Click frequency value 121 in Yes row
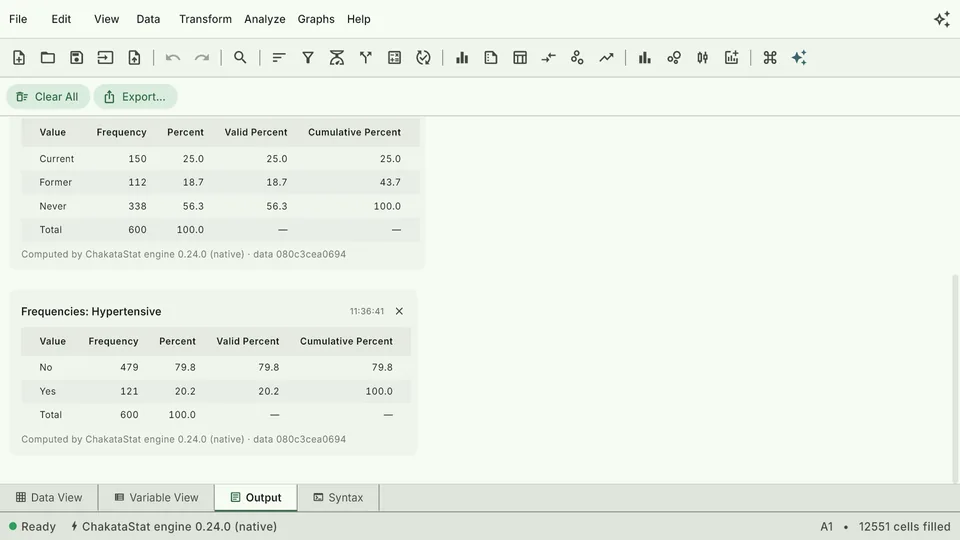Viewport: 960px width, 540px height. point(129,391)
